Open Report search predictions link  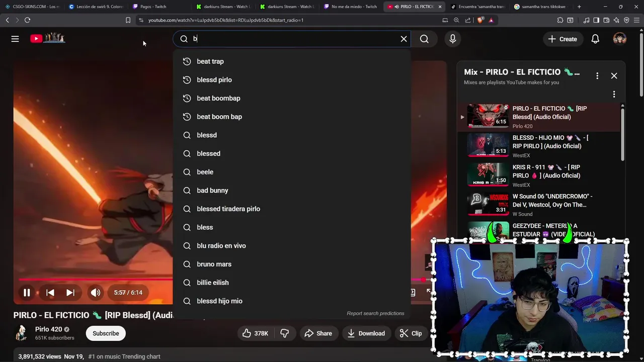(375, 313)
